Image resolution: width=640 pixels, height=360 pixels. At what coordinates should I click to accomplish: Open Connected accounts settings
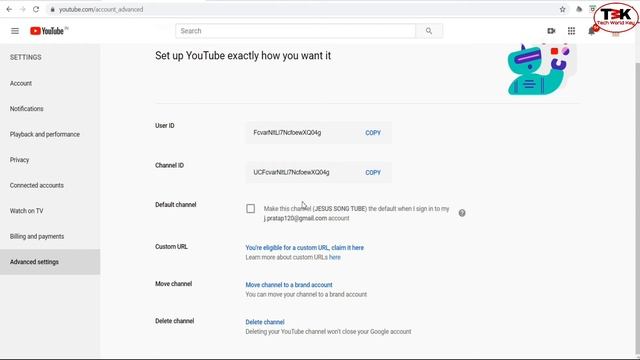pos(37,185)
